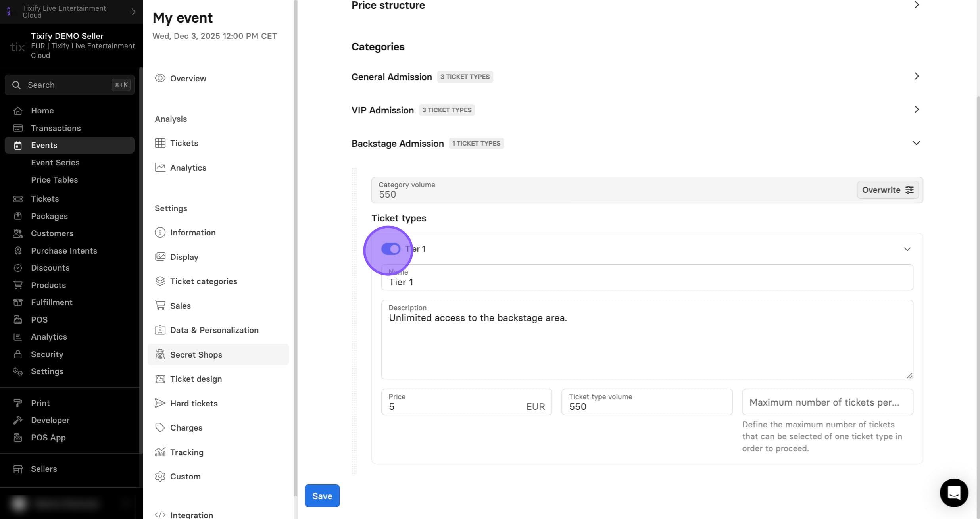Open Ticket categories layers icon
This screenshot has height=519, width=980.
click(160, 281)
